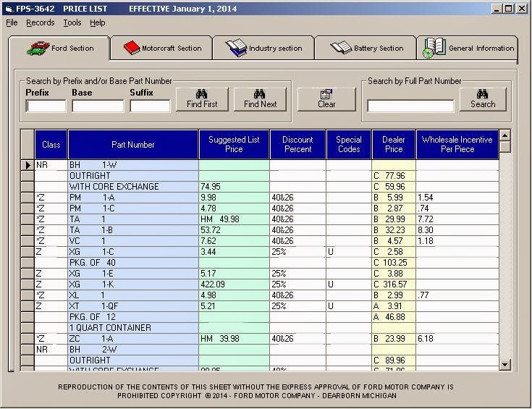This screenshot has width=532, height=409.
Task: Click the 1 QUART CONTAINER cell
Action: [133, 328]
